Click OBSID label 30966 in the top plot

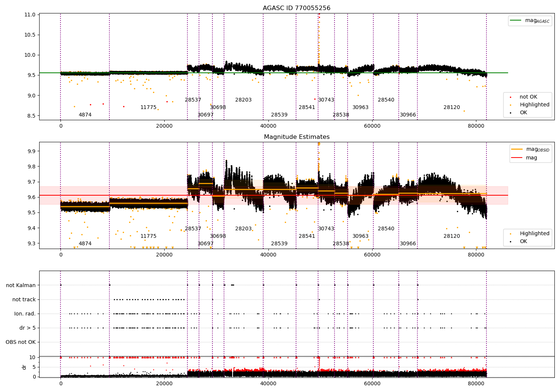[408, 115]
